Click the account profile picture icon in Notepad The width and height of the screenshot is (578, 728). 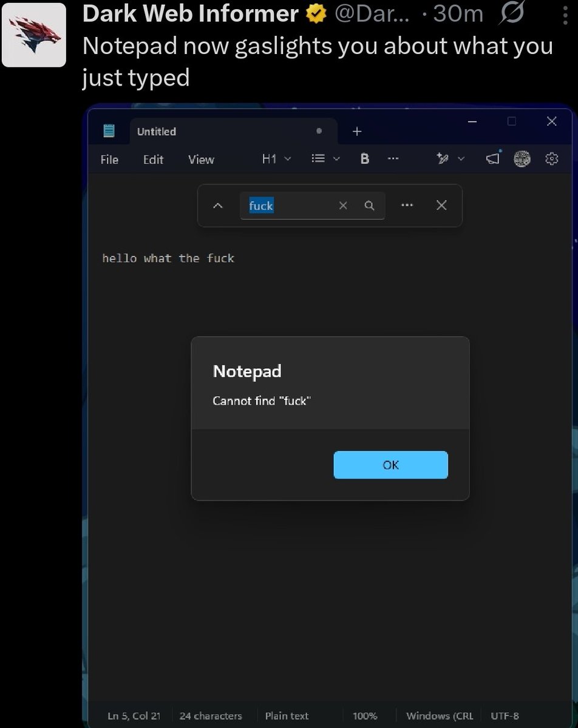coord(522,159)
